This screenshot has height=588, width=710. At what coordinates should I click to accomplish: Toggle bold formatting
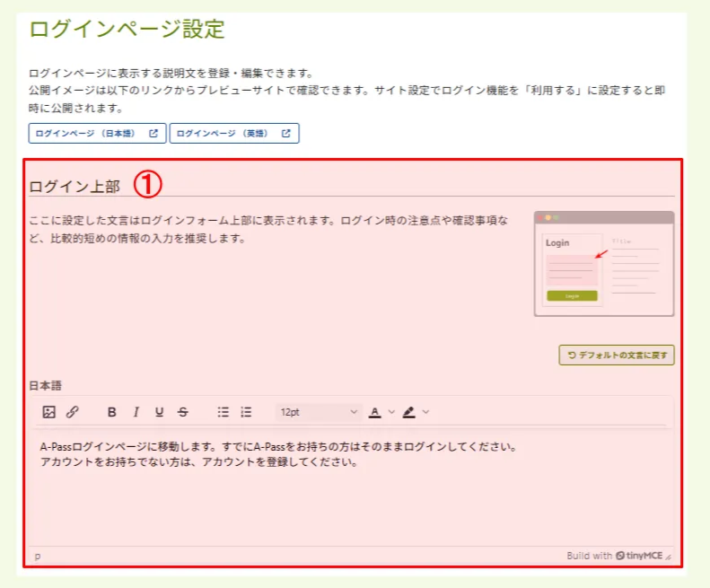tap(112, 412)
